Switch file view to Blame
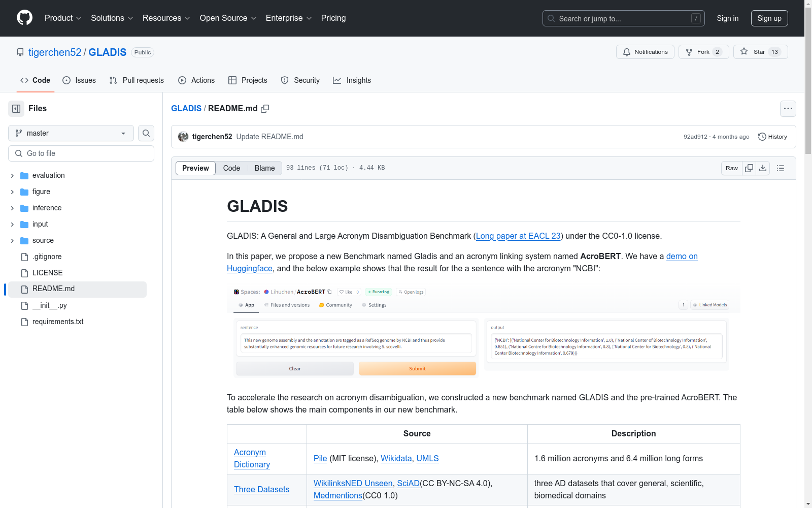Image resolution: width=812 pixels, height=508 pixels. [x=264, y=168]
